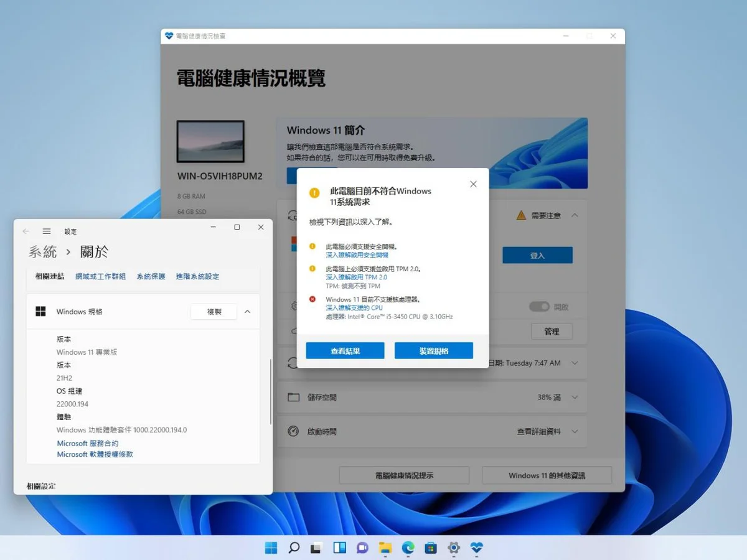747x560 pixels.
Task: Collapse the 需要注意 section chevron
Action: [575, 215]
